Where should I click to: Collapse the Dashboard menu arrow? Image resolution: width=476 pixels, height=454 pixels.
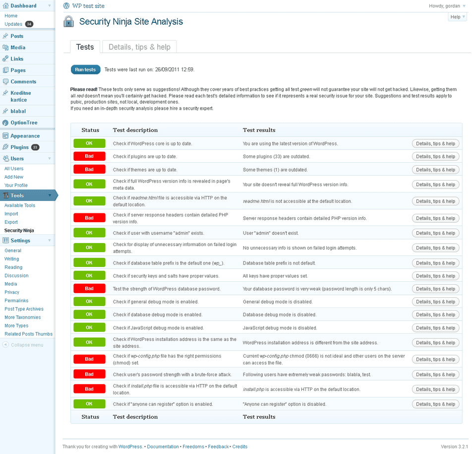[x=50, y=6]
